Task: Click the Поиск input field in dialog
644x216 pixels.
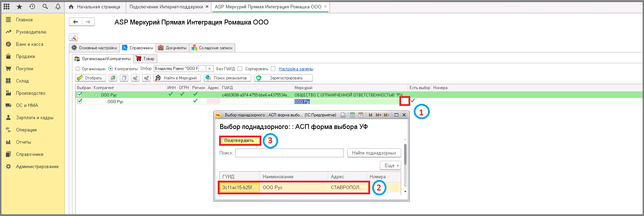Action: pyautogui.click(x=289, y=153)
